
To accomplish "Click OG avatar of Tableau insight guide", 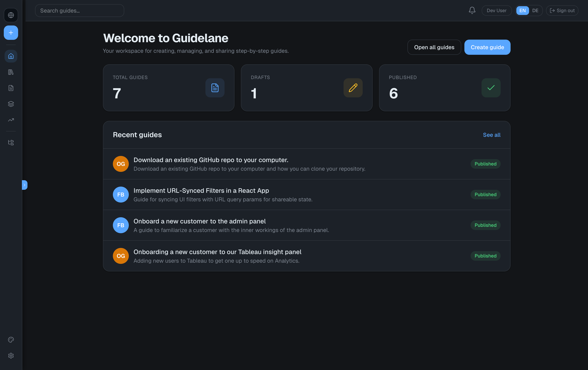I will [x=121, y=256].
